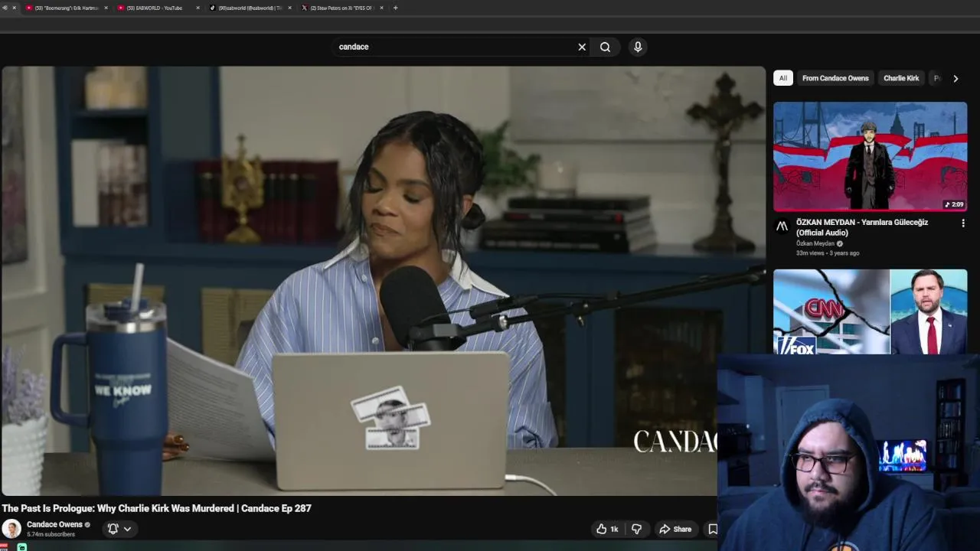Click the '5.74m subscribers' text
Screen dimensions: 980x551
pyautogui.click(x=51, y=534)
